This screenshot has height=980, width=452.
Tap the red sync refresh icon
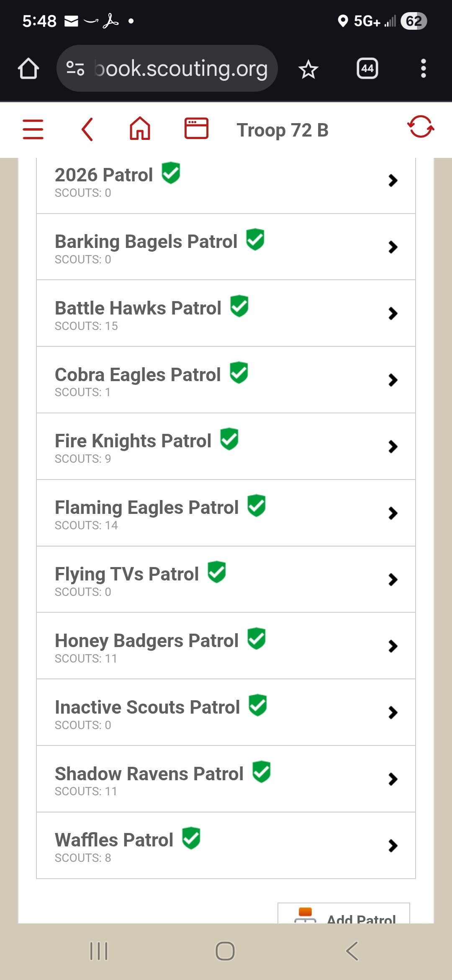(x=420, y=126)
